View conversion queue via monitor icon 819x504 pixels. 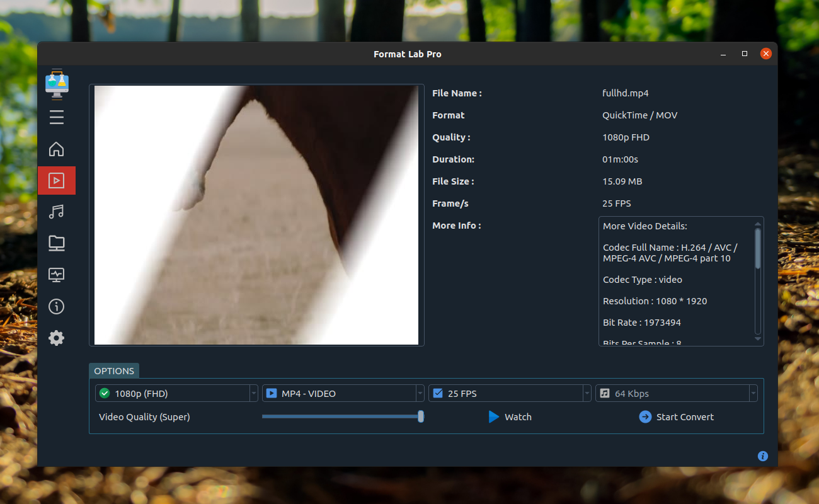tap(56, 275)
